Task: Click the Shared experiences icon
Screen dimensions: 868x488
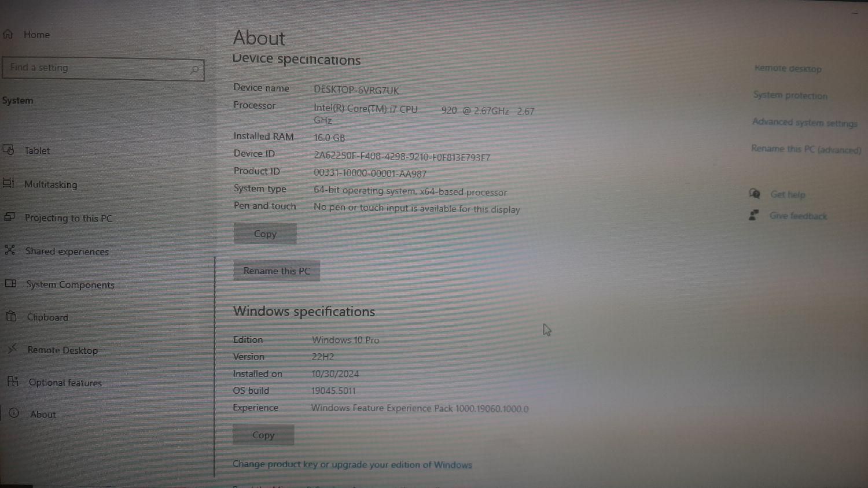Action: click(x=10, y=250)
